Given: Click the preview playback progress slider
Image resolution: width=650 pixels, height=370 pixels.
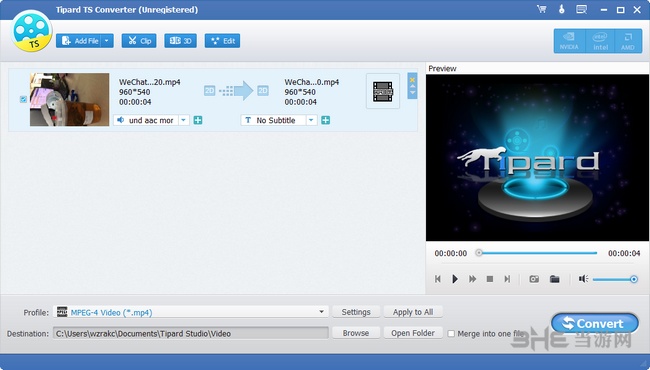Looking at the screenshot, I should (538, 253).
